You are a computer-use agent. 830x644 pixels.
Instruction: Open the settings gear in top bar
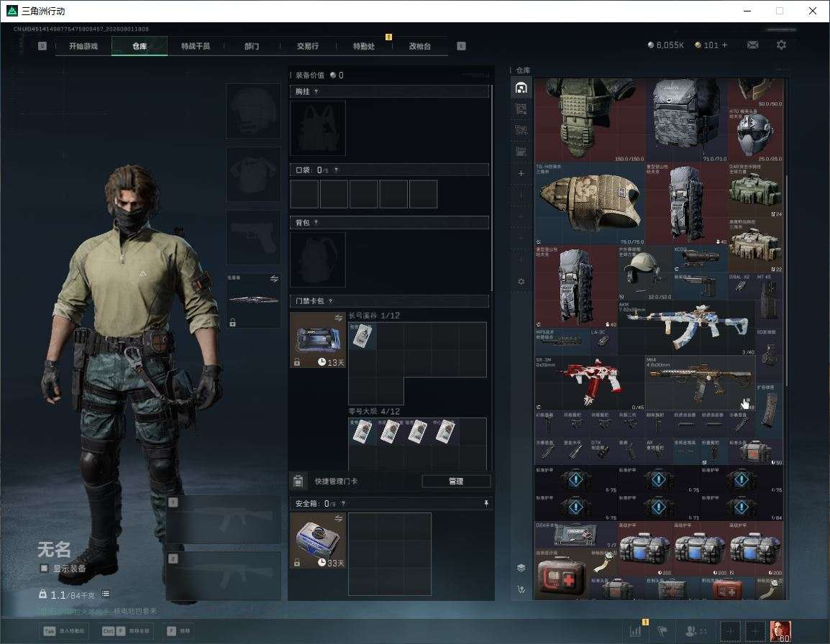click(781, 45)
